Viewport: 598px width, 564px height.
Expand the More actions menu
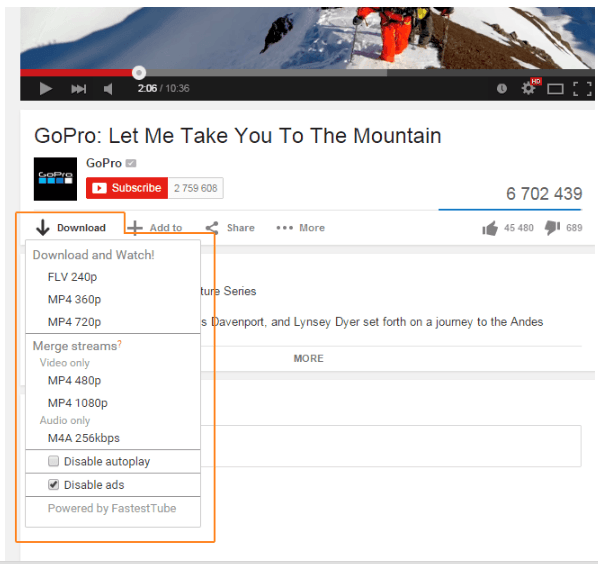pyautogui.click(x=301, y=228)
